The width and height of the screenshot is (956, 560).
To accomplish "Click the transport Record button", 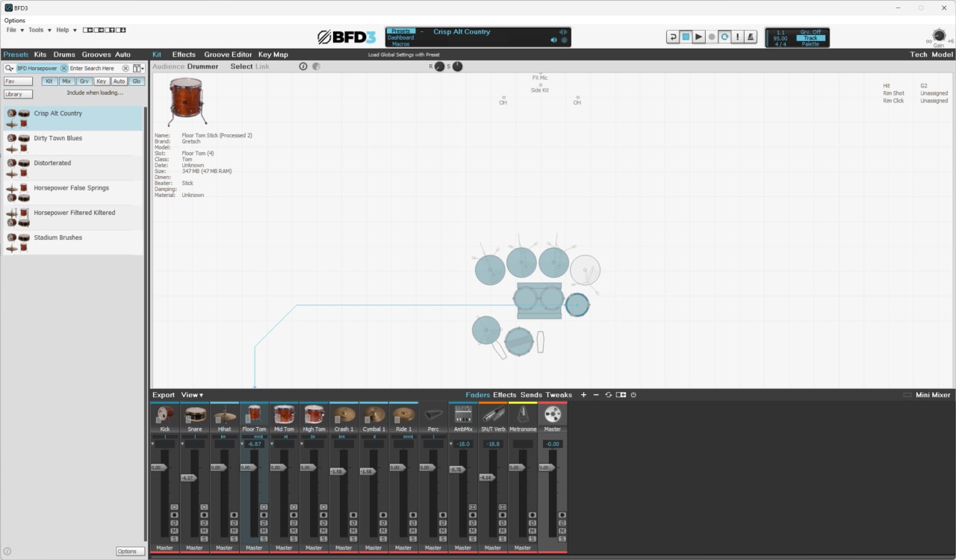I will 712,37.
